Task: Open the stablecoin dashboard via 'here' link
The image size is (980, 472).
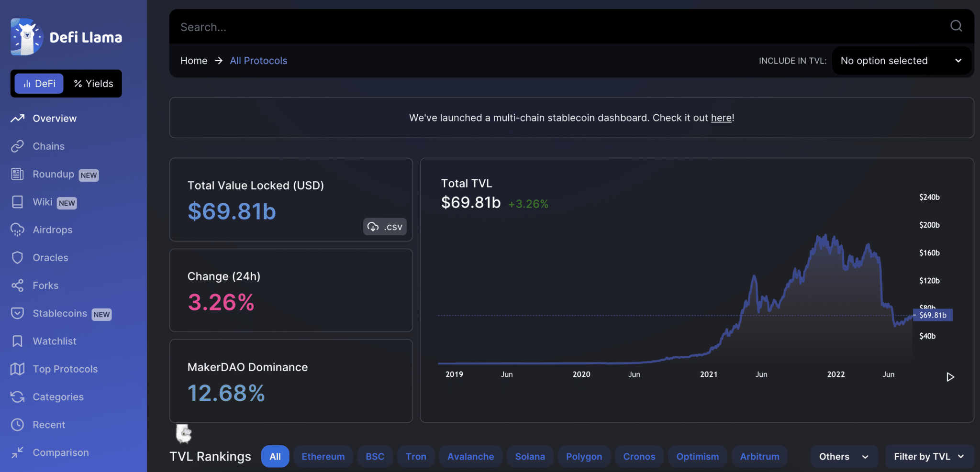Action: (x=721, y=118)
